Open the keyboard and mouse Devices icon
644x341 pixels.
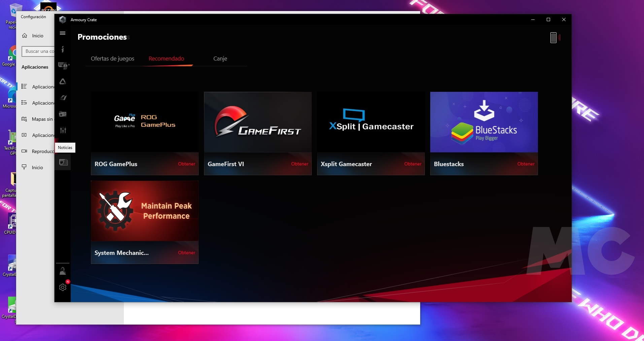click(x=63, y=65)
